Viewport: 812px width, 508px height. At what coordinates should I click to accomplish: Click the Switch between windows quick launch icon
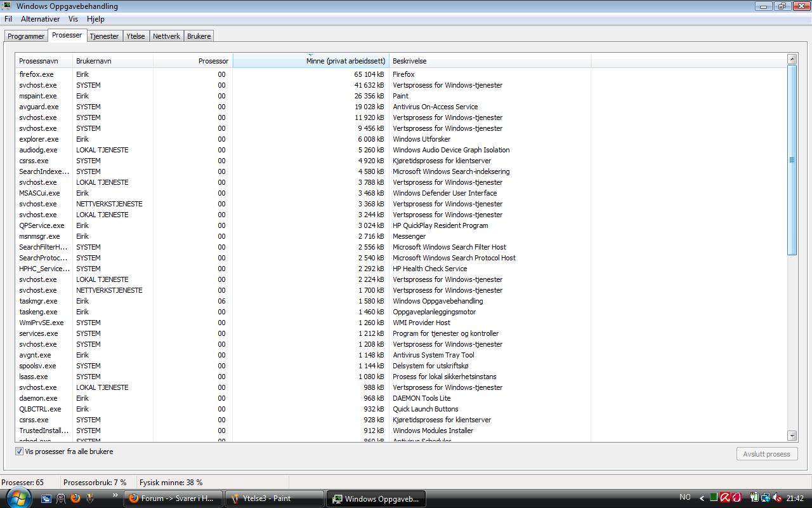(46, 498)
